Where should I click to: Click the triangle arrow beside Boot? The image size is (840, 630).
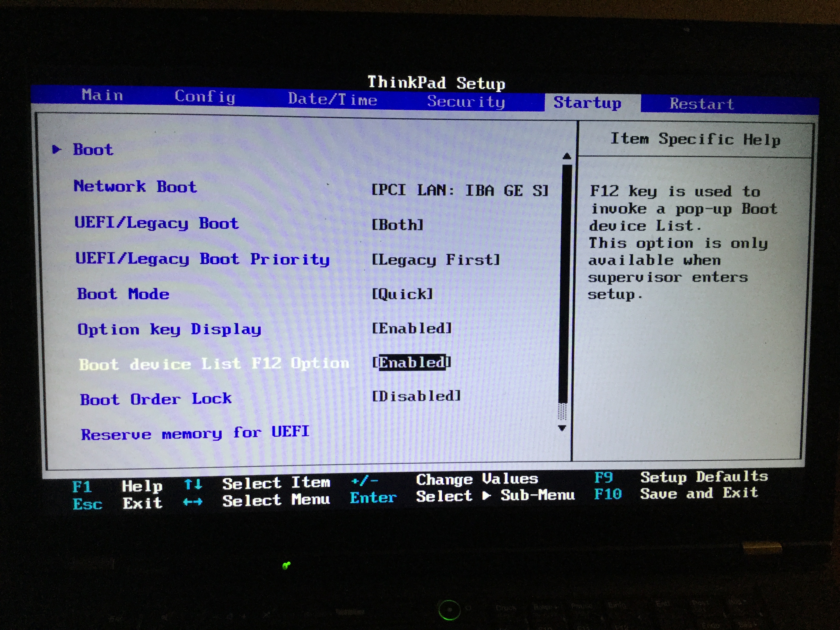57,149
